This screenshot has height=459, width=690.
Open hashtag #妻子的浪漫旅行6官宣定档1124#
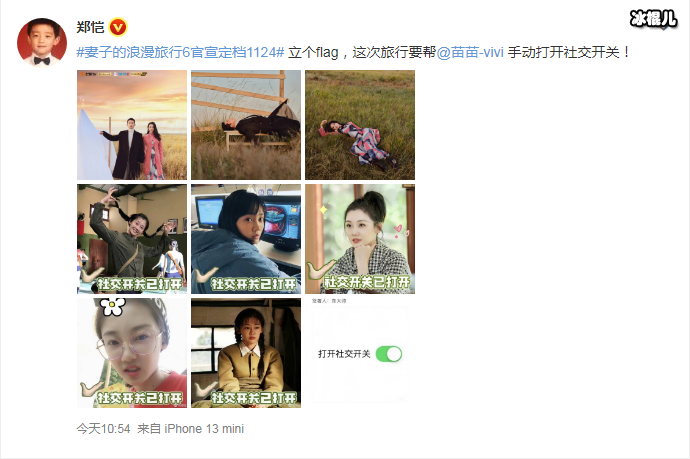180,52
